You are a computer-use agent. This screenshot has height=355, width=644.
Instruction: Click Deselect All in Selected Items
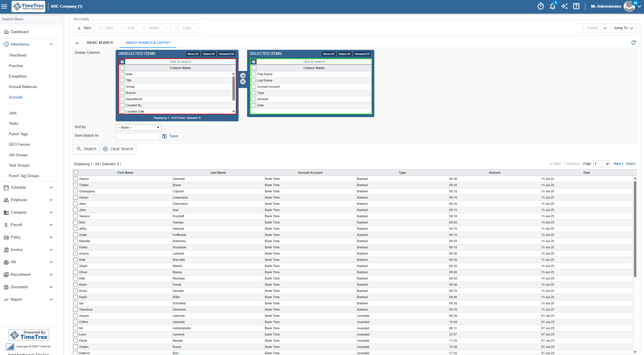(362, 54)
